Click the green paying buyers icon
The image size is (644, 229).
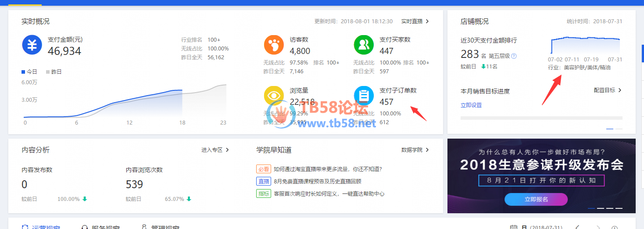(364, 45)
